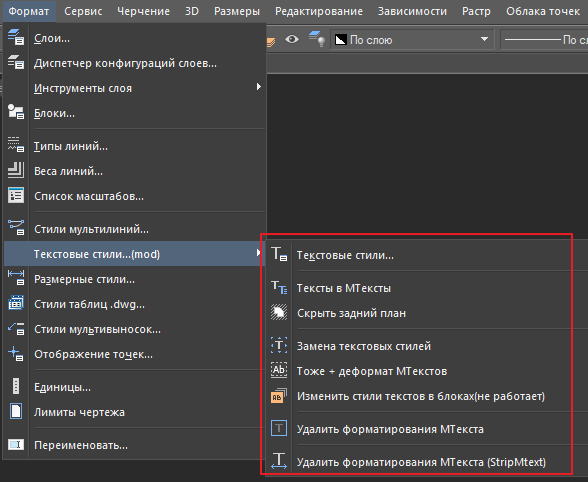Click the Слои layers icon
This screenshot has width=588, height=482.
(16, 38)
